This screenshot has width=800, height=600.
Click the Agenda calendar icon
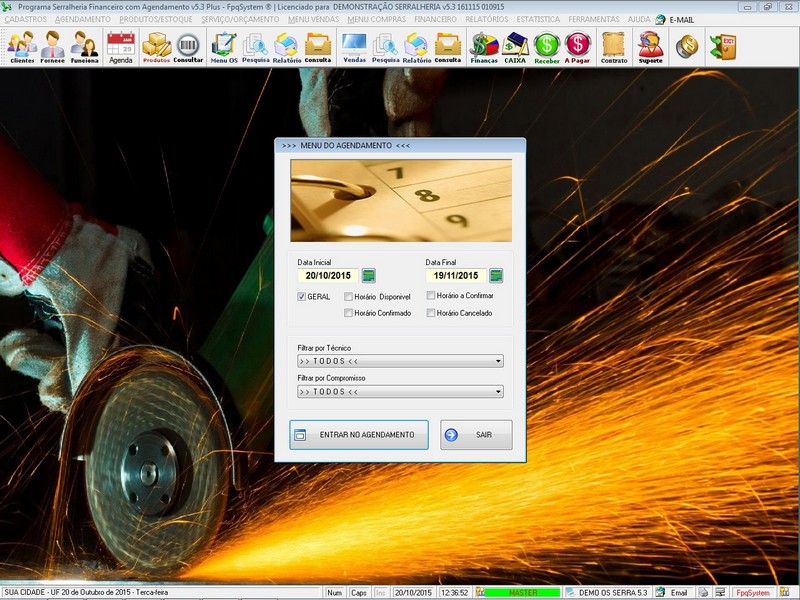tap(120, 46)
